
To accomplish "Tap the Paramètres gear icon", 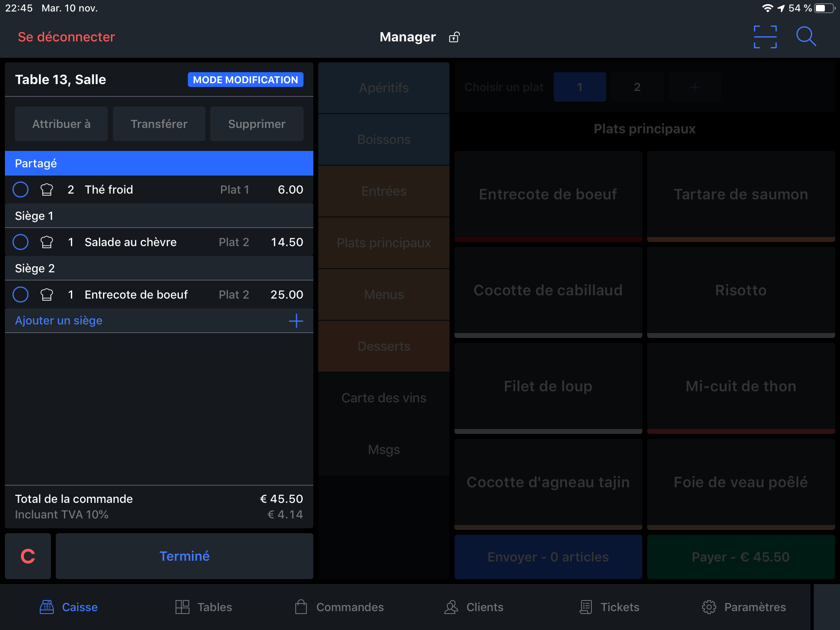I will click(x=709, y=607).
